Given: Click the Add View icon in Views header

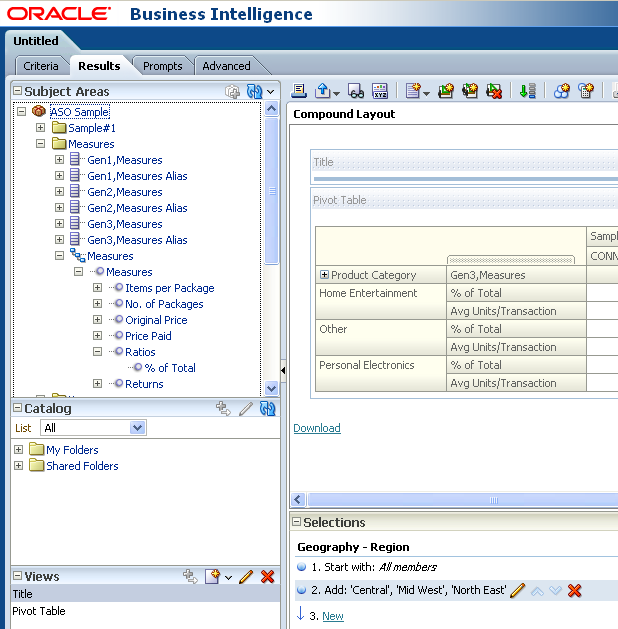Looking at the screenshot, I should point(190,576).
